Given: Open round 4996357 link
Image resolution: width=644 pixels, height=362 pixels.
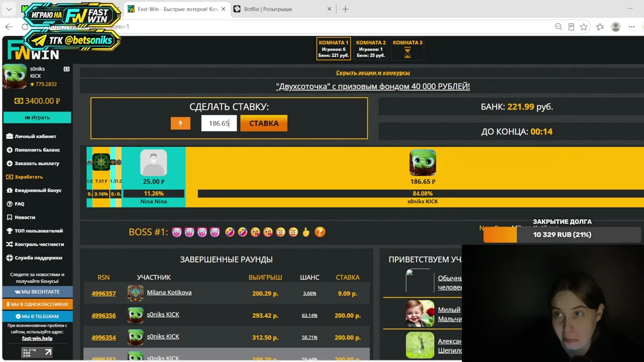Looking at the screenshot, I should tap(104, 294).
